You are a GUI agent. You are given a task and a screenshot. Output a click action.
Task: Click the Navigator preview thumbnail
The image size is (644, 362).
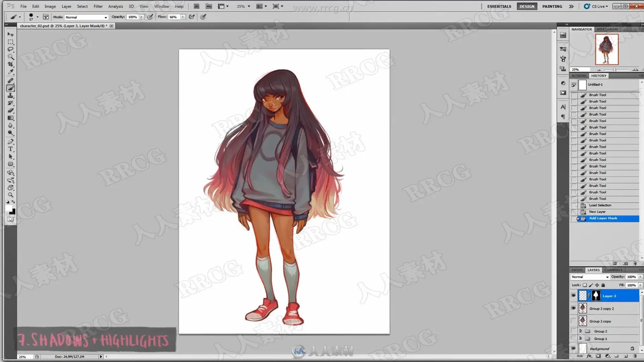point(606,49)
